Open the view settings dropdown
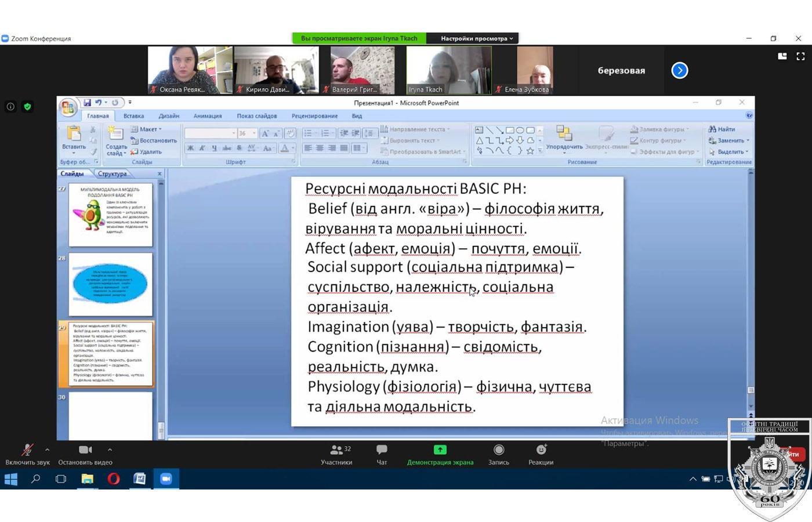Image resolution: width=812 pixels, height=522 pixels. [476, 38]
